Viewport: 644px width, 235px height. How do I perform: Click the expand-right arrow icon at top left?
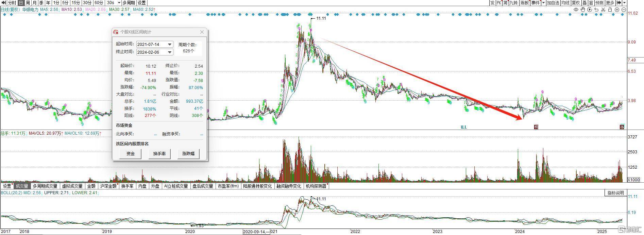[x=4, y=3]
